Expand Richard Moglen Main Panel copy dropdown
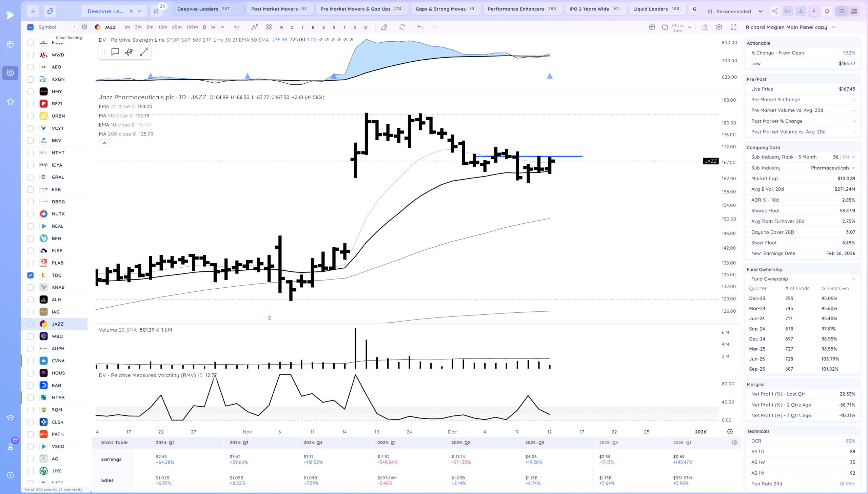The width and height of the screenshot is (868, 494). pyautogui.click(x=833, y=27)
